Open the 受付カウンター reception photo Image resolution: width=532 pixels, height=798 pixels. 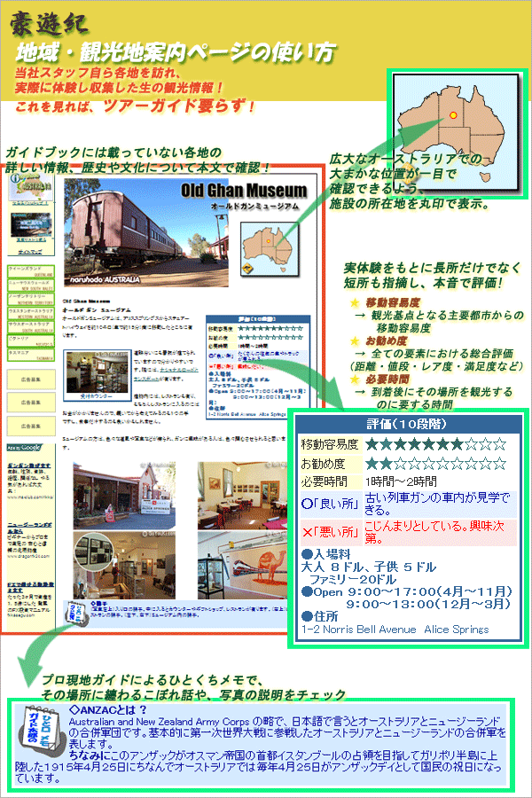[x=97, y=374]
